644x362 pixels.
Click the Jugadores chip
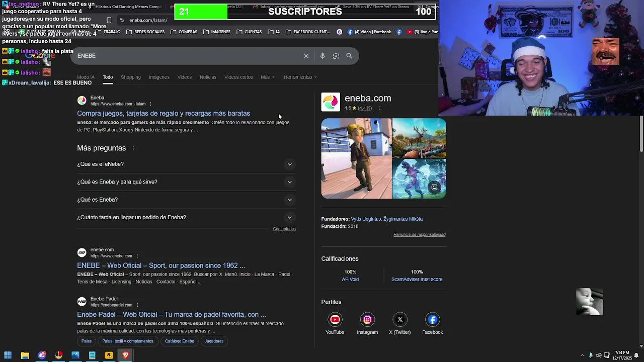tap(214, 341)
